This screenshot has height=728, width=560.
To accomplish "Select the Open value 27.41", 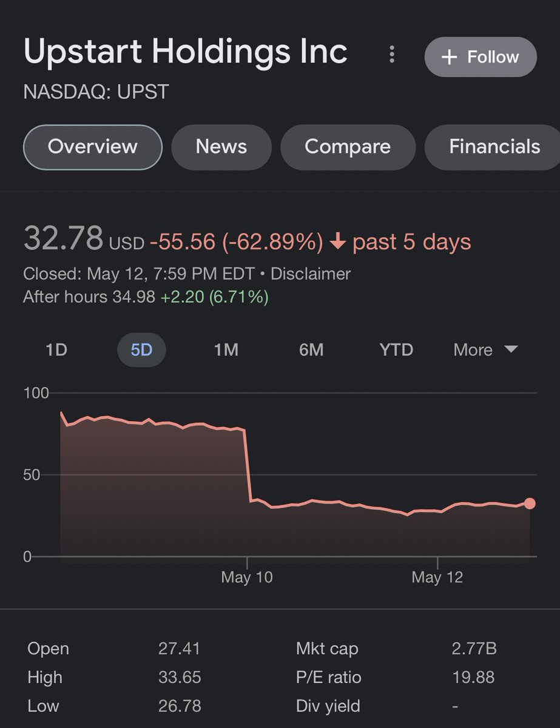I will 179,649.
